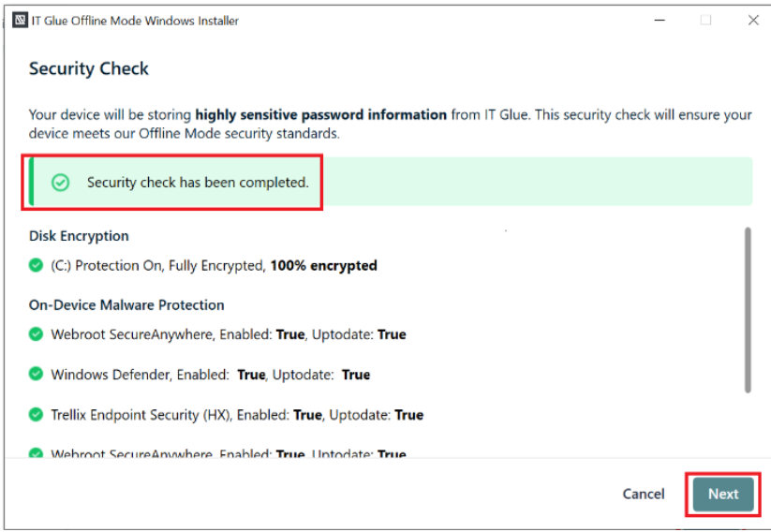The height and width of the screenshot is (532, 771).
Task: Click the green check beside Disk Encryption result
Action: [36, 265]
